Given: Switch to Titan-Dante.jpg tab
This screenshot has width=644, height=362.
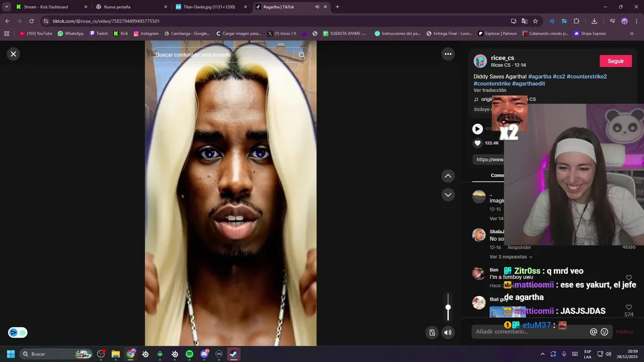Looking at the screenshot, I should click(x=211, y=7).
